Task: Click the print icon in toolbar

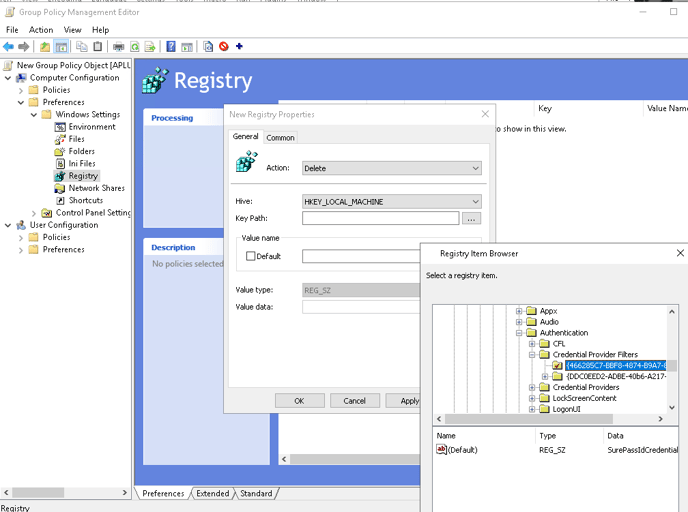Action: (x=118, y=47)
